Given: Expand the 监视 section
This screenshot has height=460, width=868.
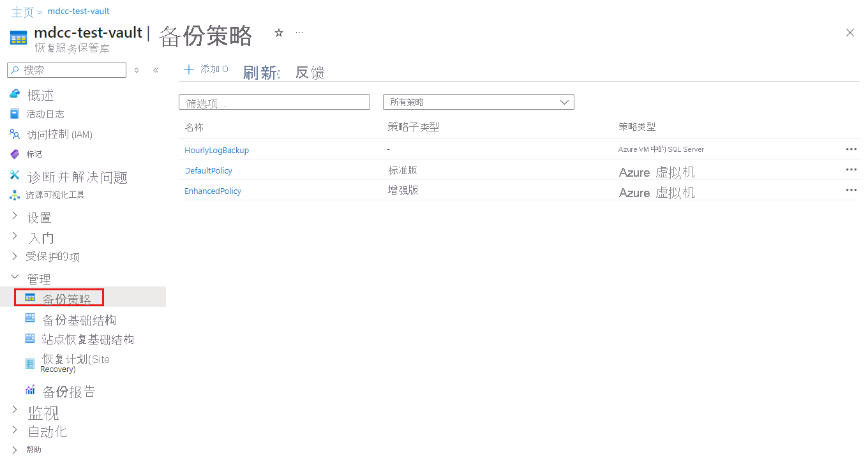Looking at the screenshot, I should 15,410.
